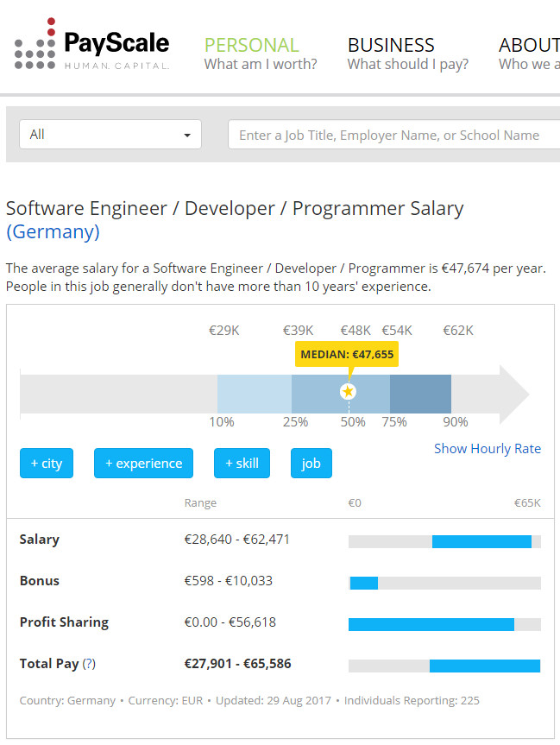Click the Germany country link
This screenshot has width=560, height=745.
[x=53, y=231]
